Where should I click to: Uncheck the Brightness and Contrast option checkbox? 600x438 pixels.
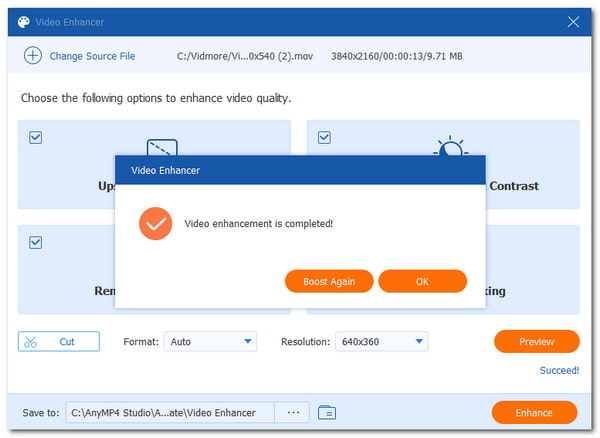[x=324, y=137]
